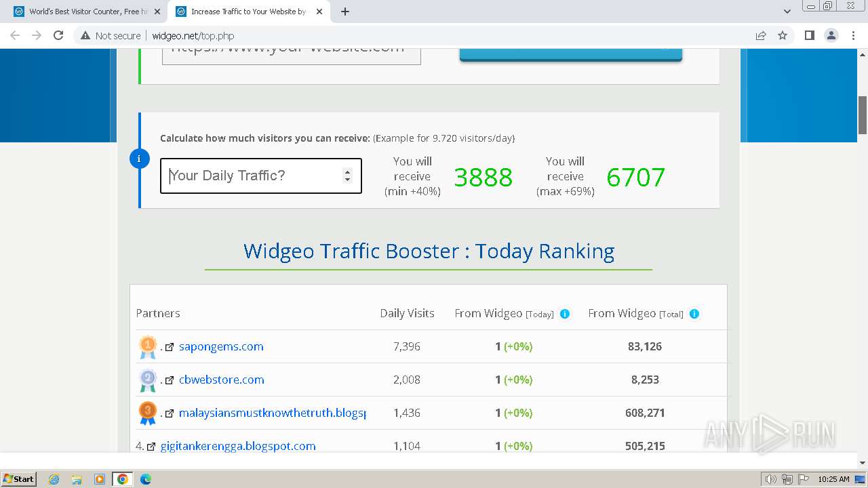Click the bronze third-place medal icon
868x488 pixels.
[x=148, y=413]
